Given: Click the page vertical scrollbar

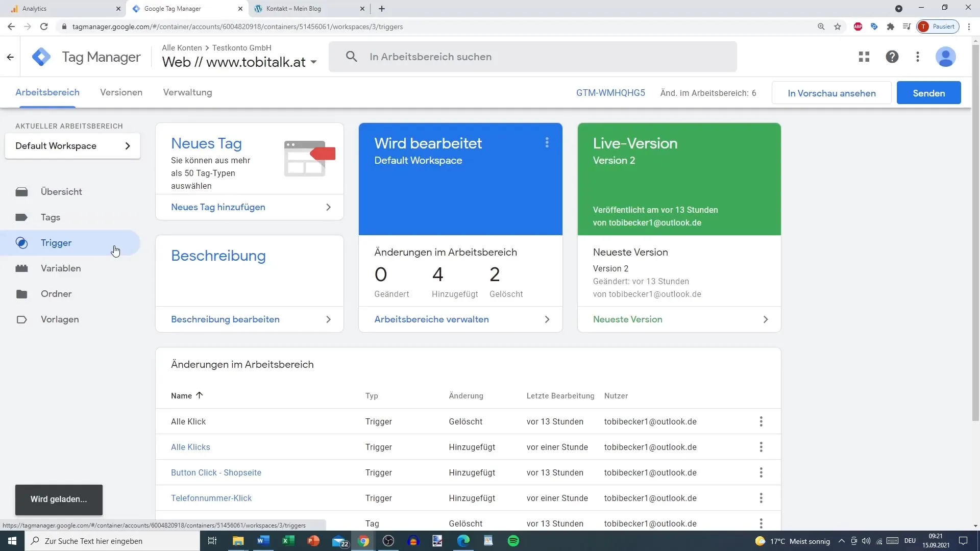Looking at the screenshot, I should tap(975, 232).
